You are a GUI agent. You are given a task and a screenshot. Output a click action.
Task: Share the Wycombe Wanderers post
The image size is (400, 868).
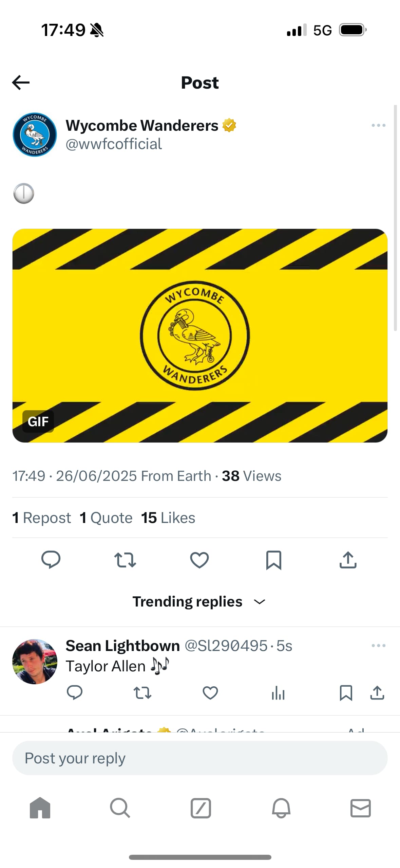(x=348, y=559)
